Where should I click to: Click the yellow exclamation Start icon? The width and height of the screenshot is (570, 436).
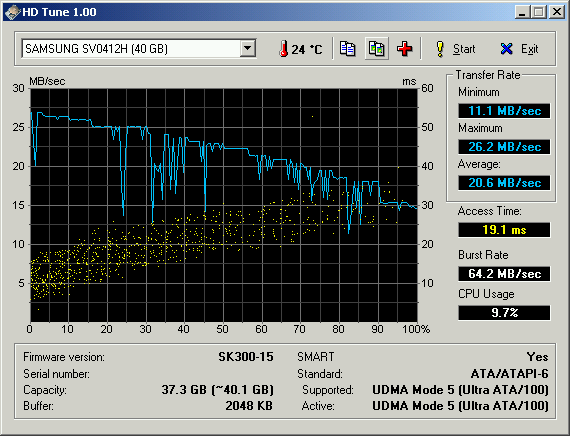point(440,49)
